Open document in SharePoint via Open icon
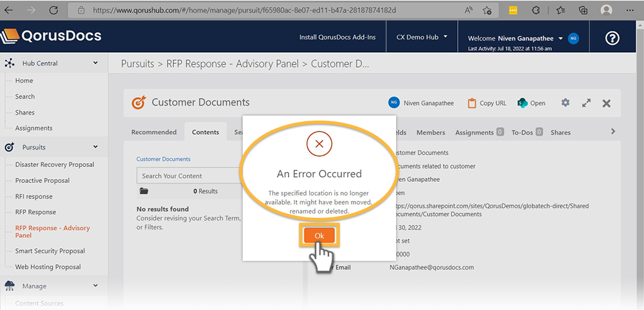644x310 pixels. [x=522, y=103]
